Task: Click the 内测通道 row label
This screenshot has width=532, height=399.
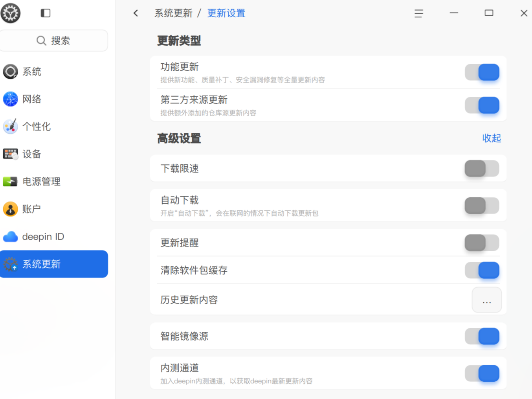Action: [180, 368]
